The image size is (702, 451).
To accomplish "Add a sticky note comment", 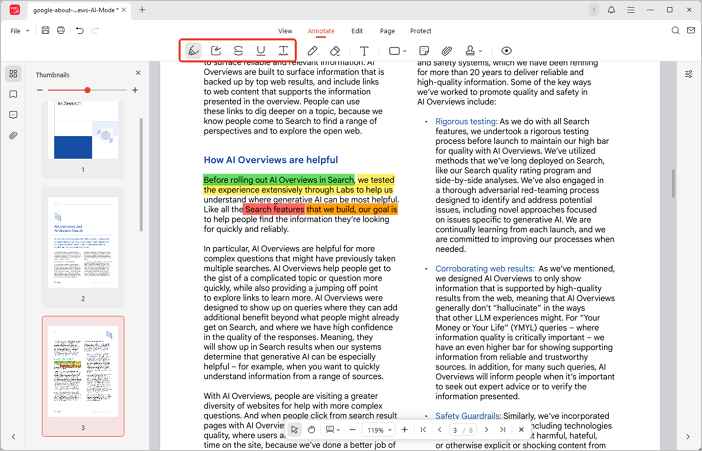I will (x=424, y=51).
